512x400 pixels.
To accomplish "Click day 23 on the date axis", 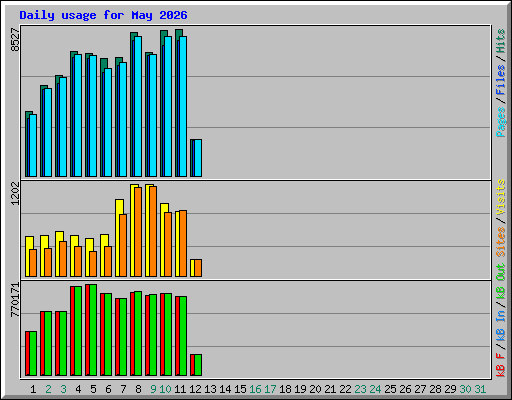I will click(360, 389).
